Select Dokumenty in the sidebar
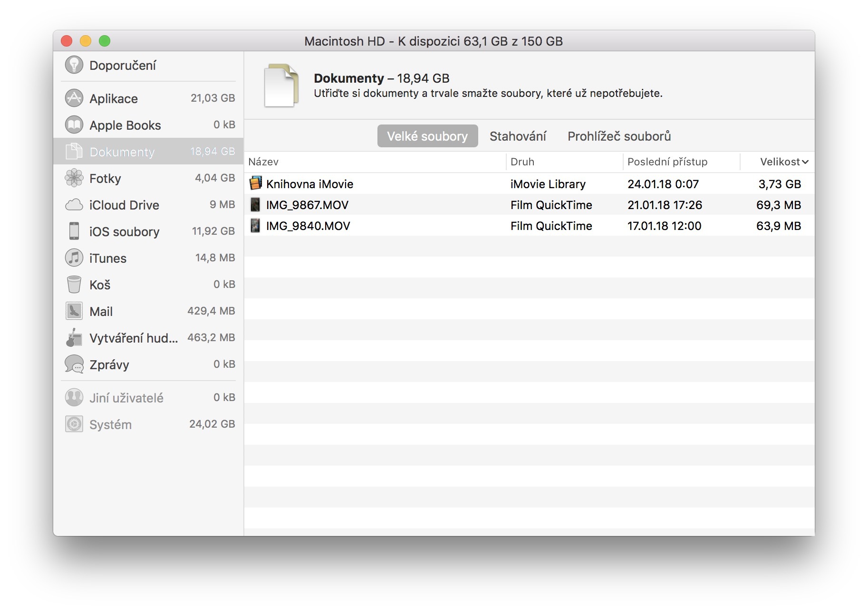 (148, 152)
